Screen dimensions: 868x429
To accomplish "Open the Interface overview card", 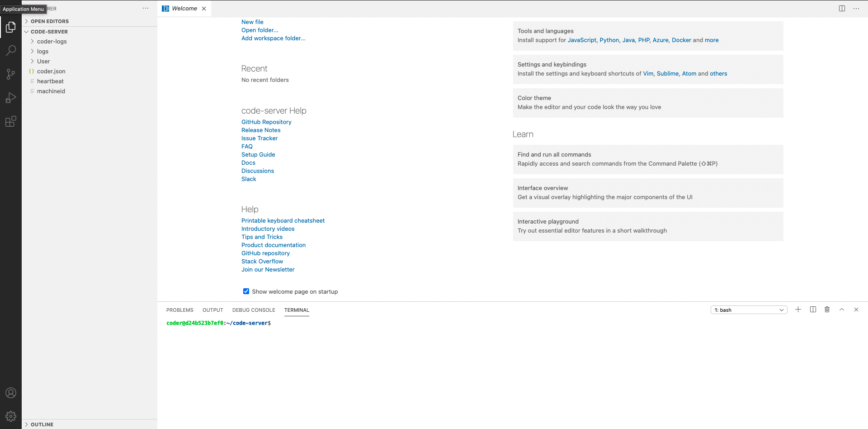I will pyautogui.click(x=648, y=193).
